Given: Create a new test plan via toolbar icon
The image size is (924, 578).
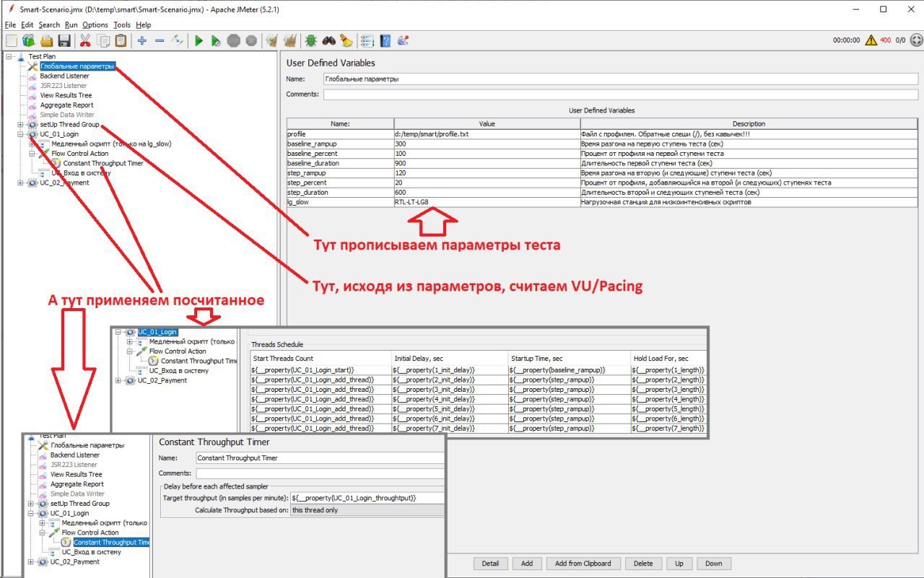Looking at the screenshot, I should coord(12,40).
